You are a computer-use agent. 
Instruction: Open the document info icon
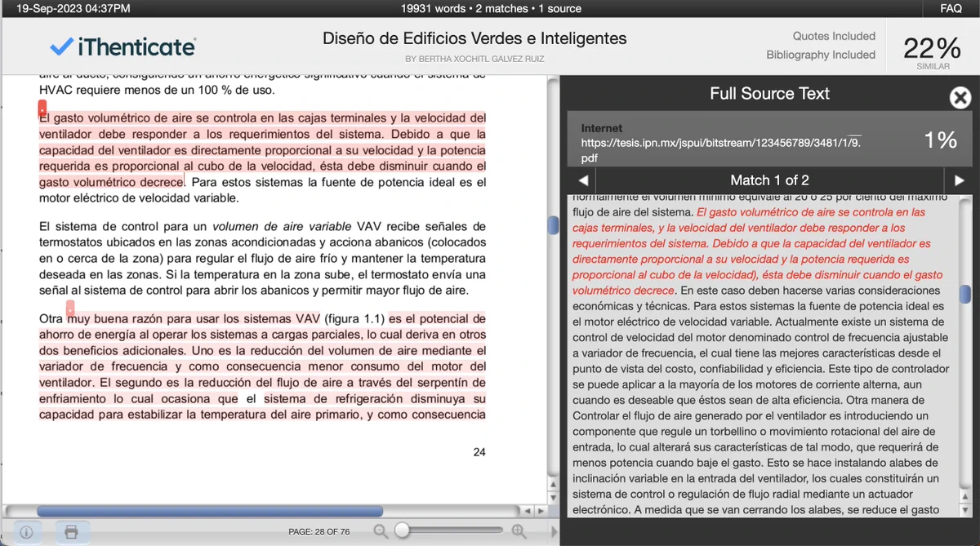(x=26, y=532)
